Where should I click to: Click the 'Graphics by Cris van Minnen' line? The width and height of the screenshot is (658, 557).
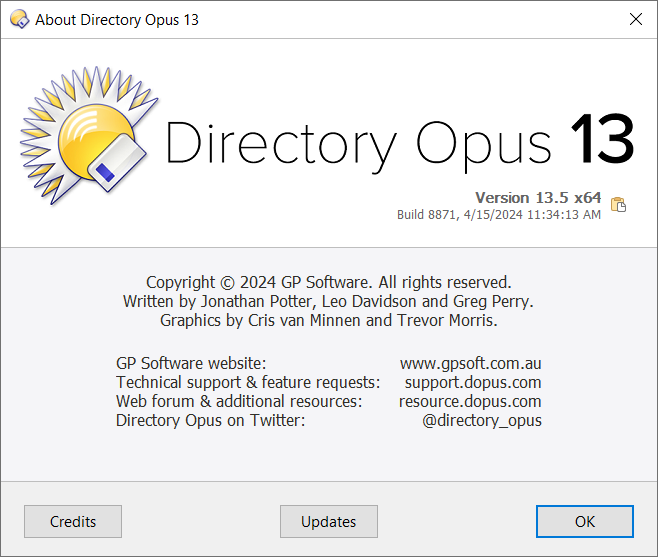(329, 320)
